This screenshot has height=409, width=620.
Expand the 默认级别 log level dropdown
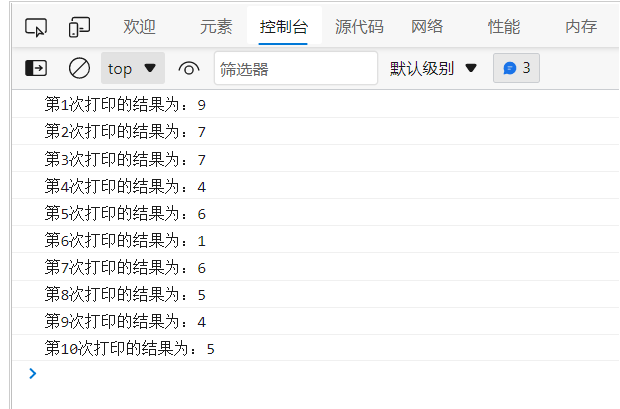point(433,69)
